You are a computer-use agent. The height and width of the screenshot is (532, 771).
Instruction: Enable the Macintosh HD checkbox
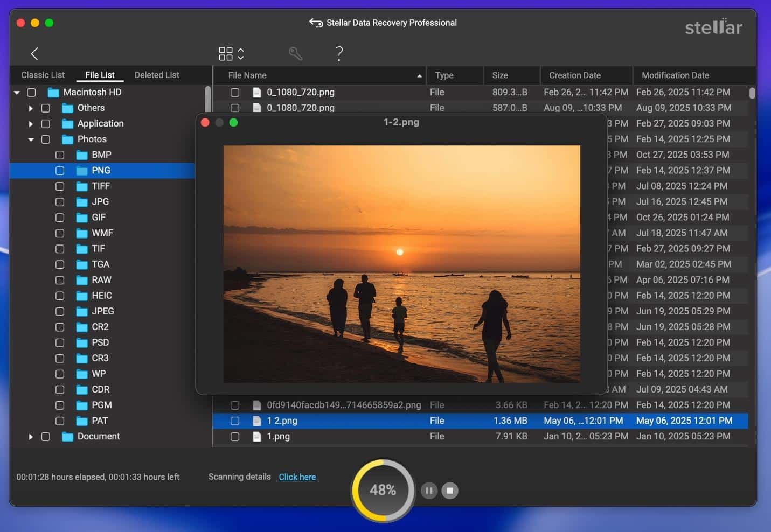31,92
